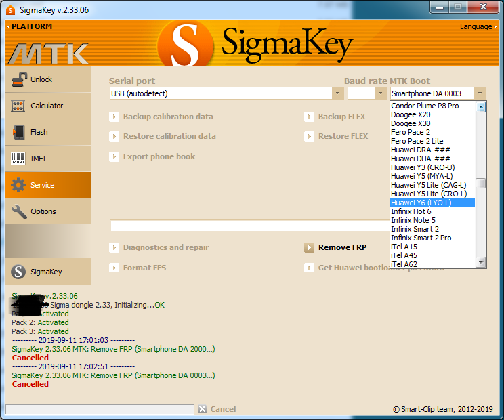This screenshot has height=420, width=504.
Task: Click device list scroll down arrow
Action: (480, 262)
